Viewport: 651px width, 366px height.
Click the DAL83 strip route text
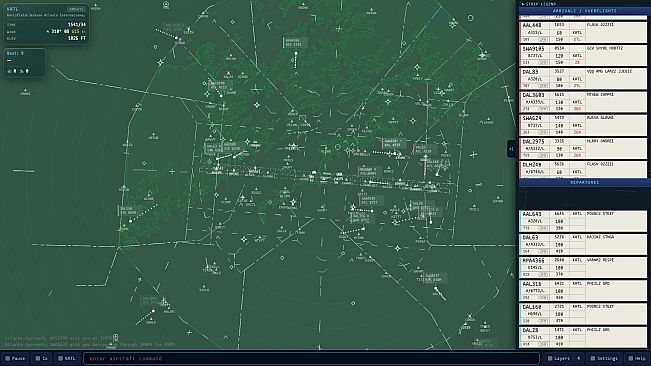609,71
